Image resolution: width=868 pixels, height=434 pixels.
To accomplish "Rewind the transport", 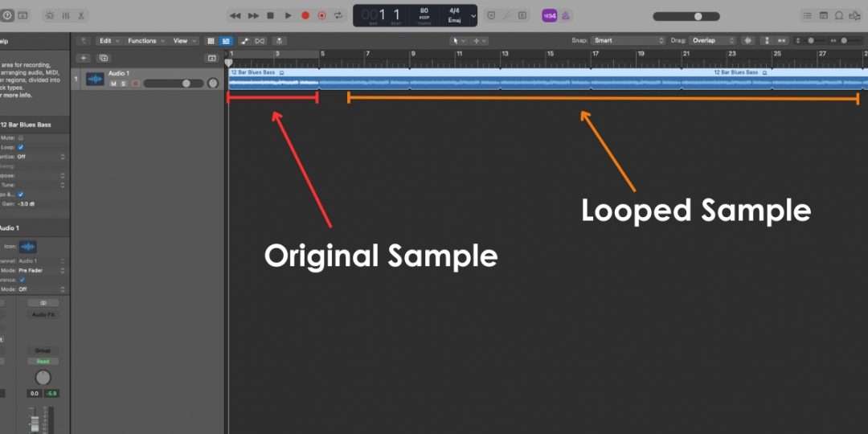I will (x=235, y=15).
